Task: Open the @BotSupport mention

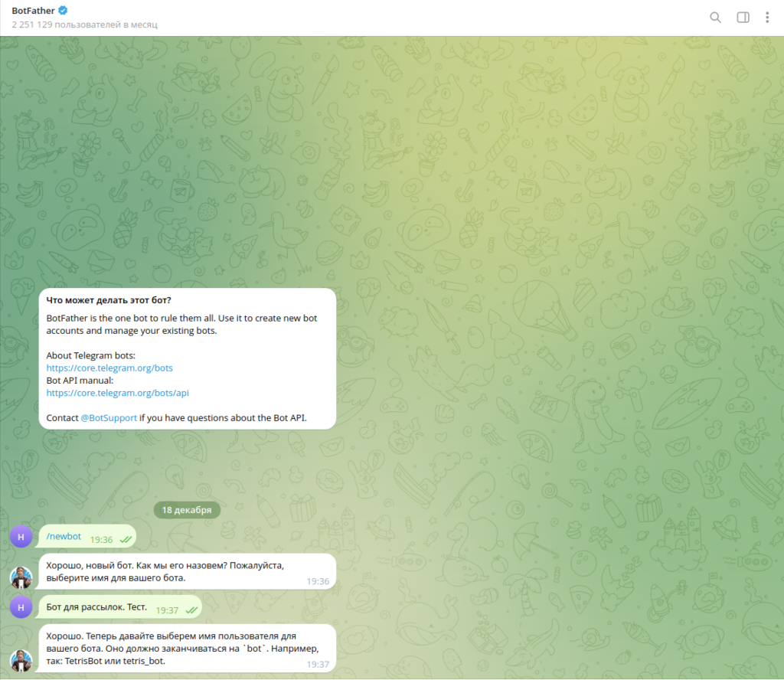Action: point(109,418)
